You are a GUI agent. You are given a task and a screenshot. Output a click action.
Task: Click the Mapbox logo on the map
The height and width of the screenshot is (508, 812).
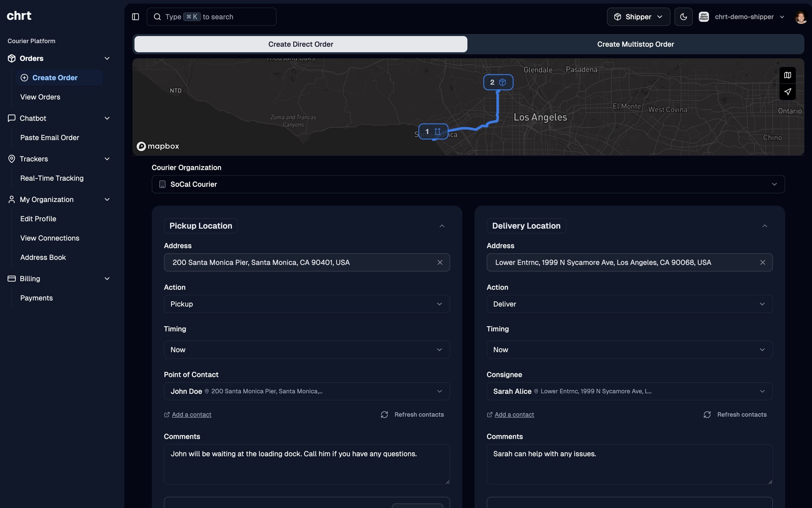pyautogui.click(x=158, y=146)
